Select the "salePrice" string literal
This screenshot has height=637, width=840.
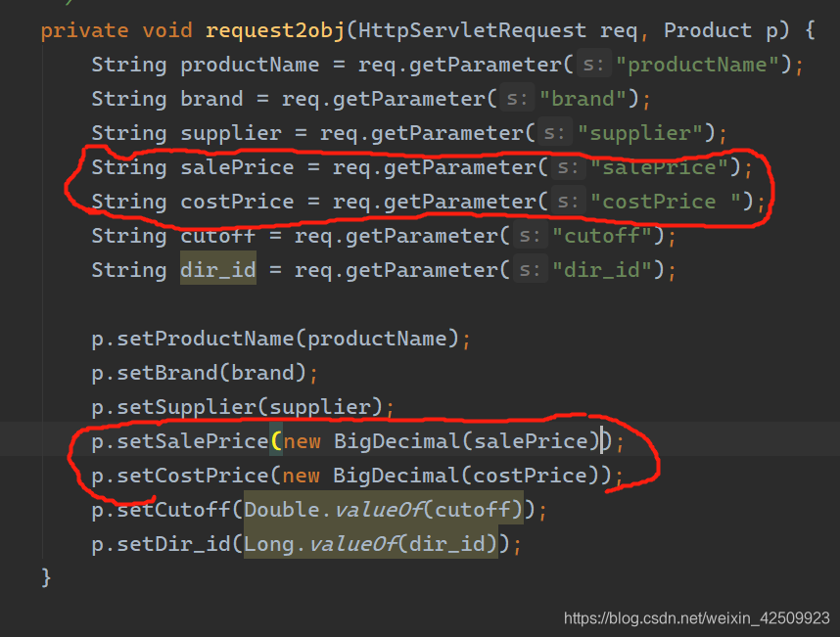pos(659,167)
